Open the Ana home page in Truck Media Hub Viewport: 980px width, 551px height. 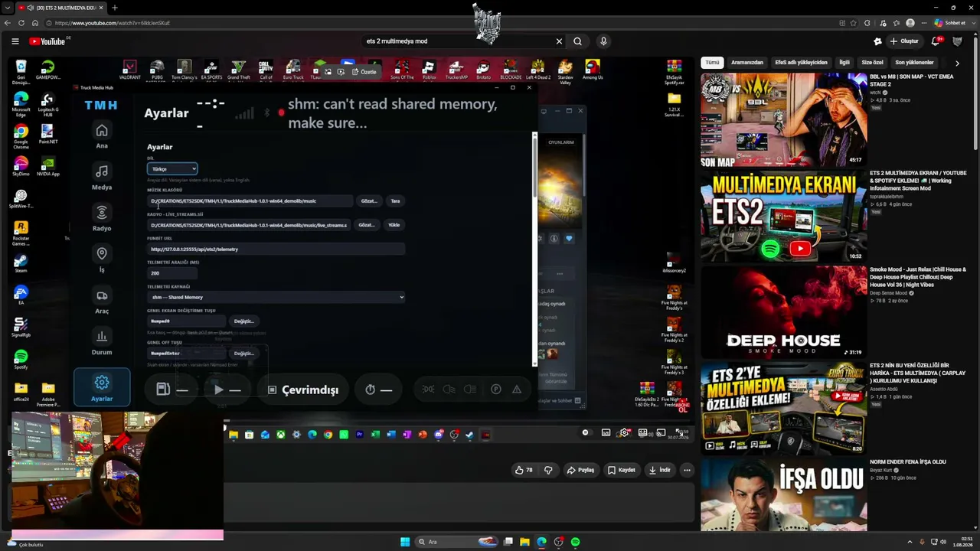coord(102,135)
